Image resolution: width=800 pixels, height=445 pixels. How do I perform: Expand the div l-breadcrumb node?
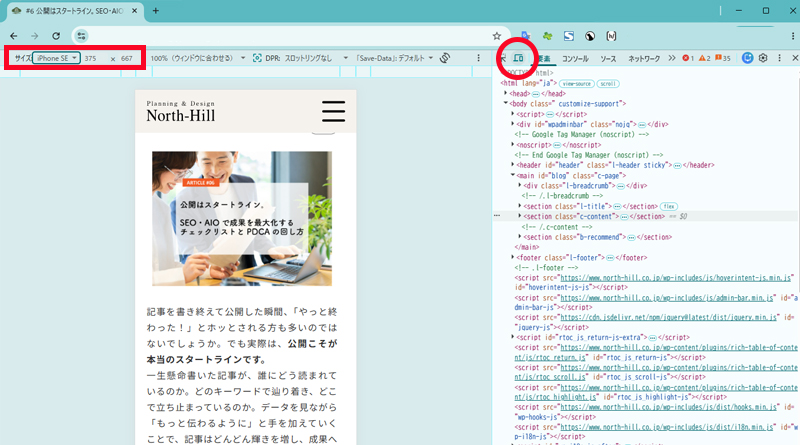520,185
